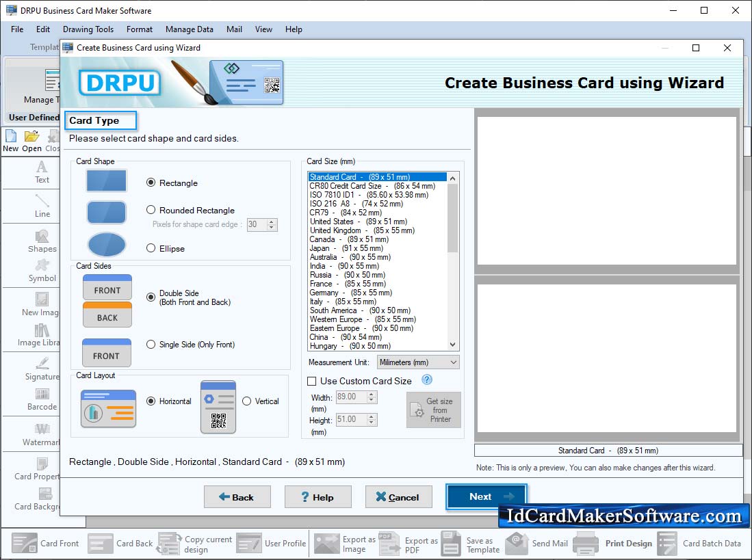The image size is (752, 560).
Task: Cancel the card wizard
Action: coord(398,497)
